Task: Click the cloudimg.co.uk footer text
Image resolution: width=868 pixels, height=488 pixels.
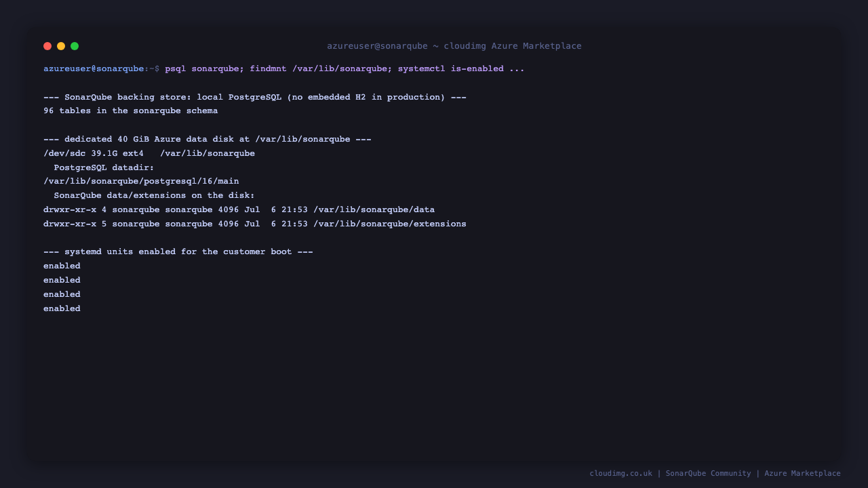Action: click(620, 473)
